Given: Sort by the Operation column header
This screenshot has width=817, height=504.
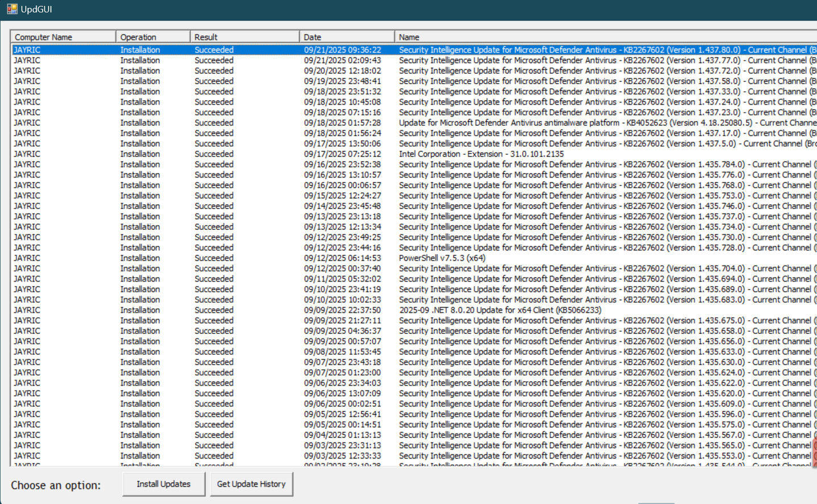Looking at the screenshot, I should 152,37.
